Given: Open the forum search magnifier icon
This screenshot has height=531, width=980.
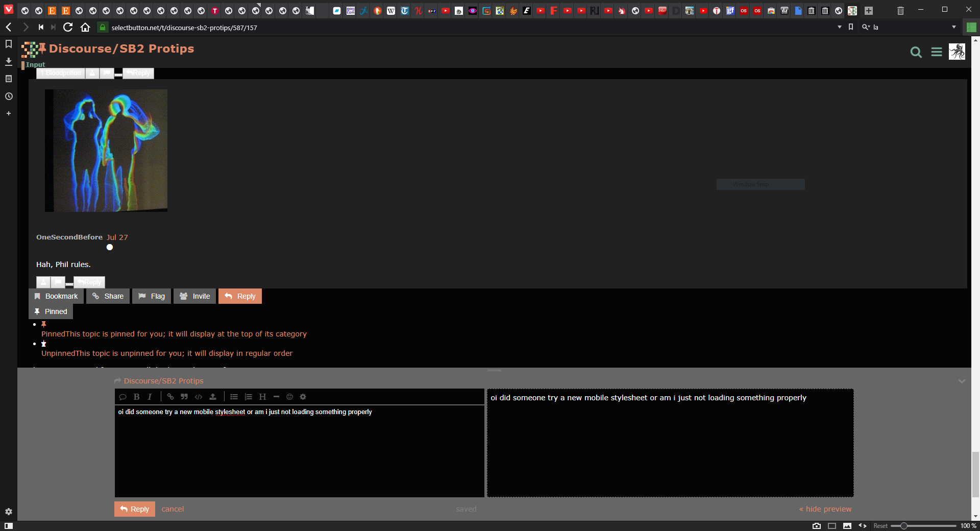Looking at the screenshot, I should click(916, 52).
